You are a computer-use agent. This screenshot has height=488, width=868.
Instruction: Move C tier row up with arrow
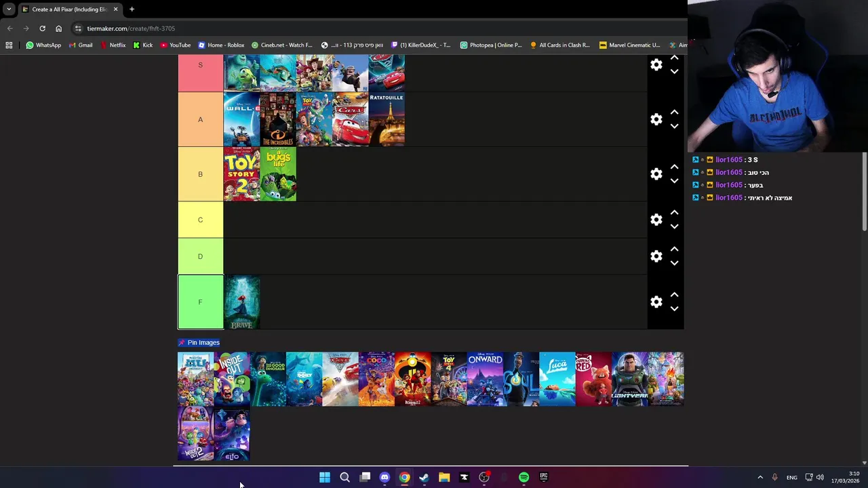pos(674,213)
